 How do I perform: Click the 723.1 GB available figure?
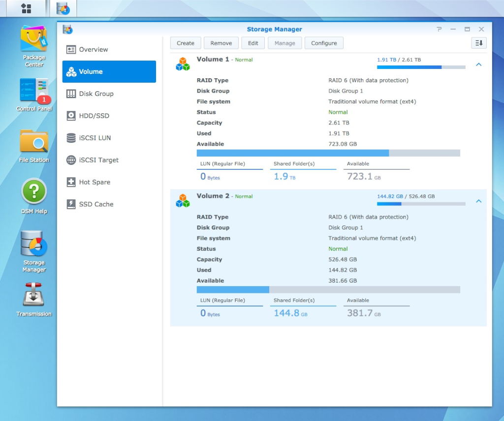point(364,177)
